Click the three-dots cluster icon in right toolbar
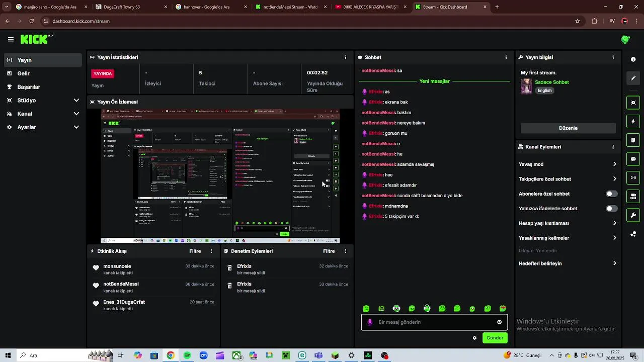 tap(633, 234)
